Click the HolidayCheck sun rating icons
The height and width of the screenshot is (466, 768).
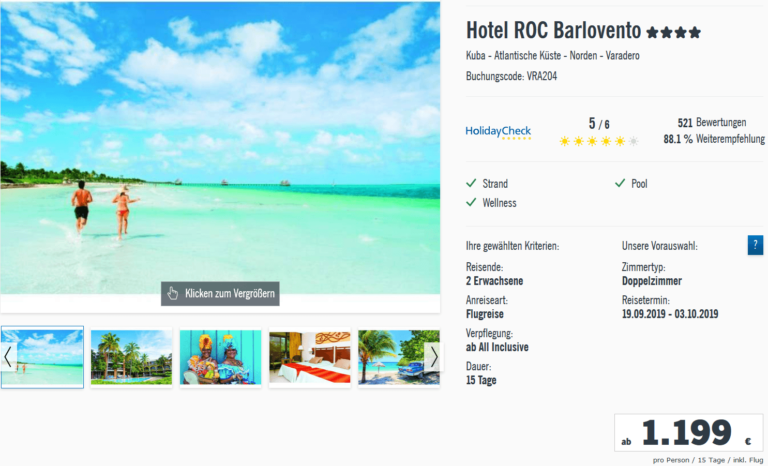coord(599,142)
